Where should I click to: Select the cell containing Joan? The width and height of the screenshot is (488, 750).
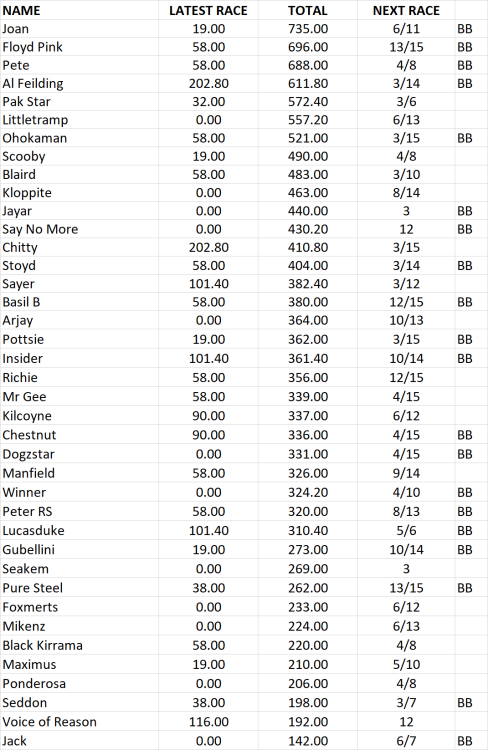point(79,29)
